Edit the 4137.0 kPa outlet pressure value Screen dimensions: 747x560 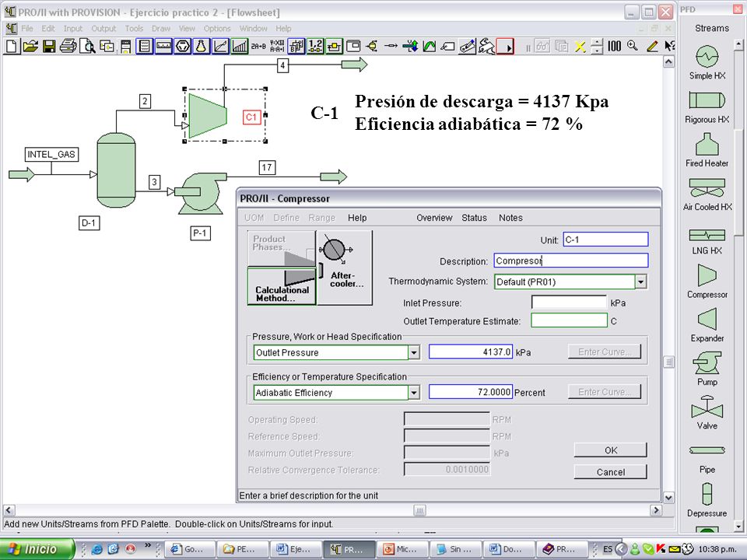(x=471, y=352)
